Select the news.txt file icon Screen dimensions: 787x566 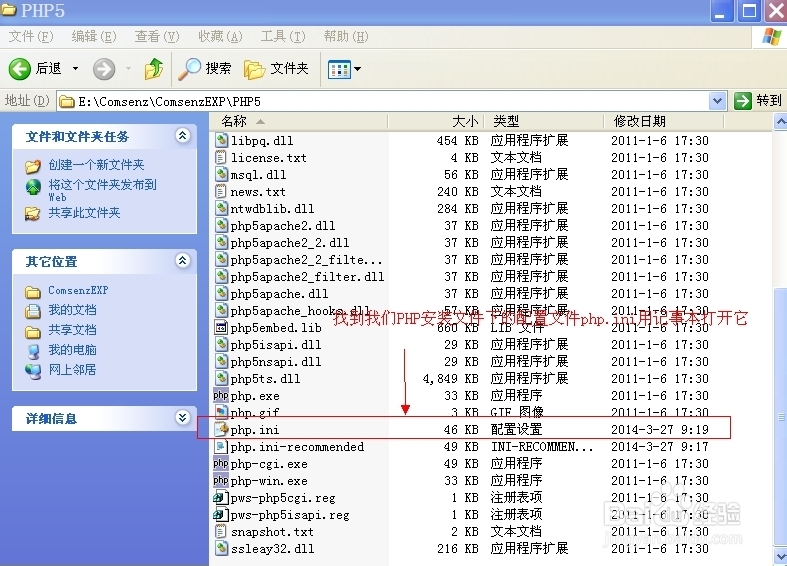coord(221,192)
